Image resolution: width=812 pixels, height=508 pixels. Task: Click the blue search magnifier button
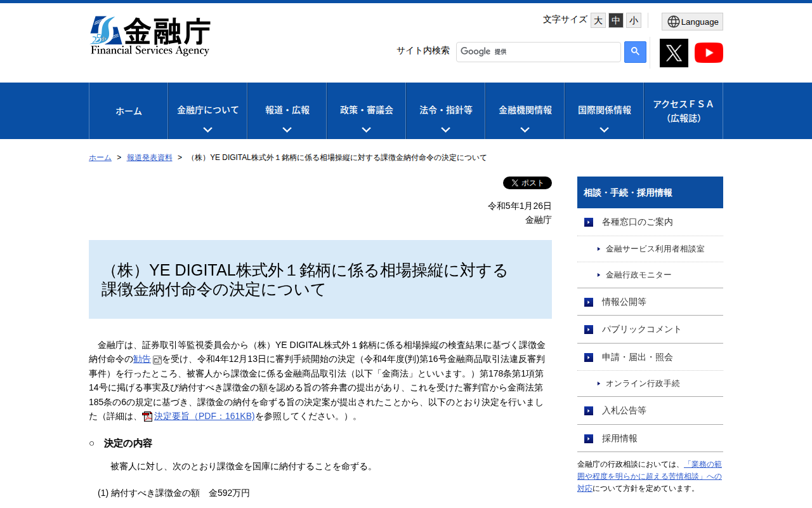635,52
